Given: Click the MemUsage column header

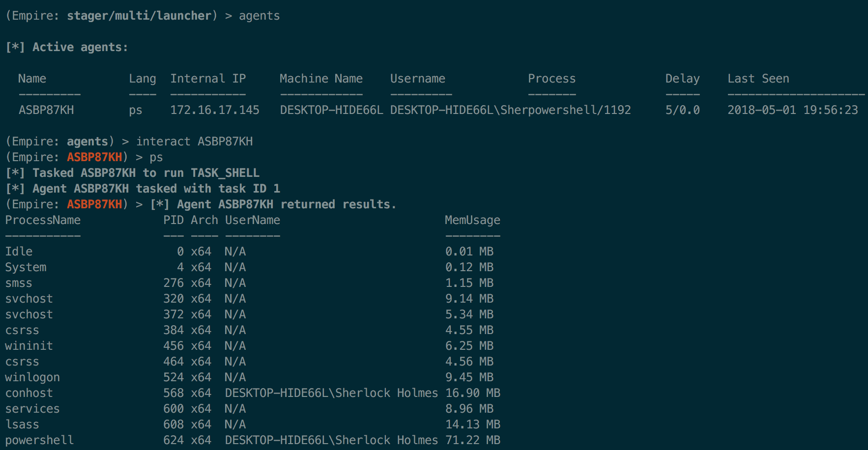Looking at the screenshot, I should point(472,220).
